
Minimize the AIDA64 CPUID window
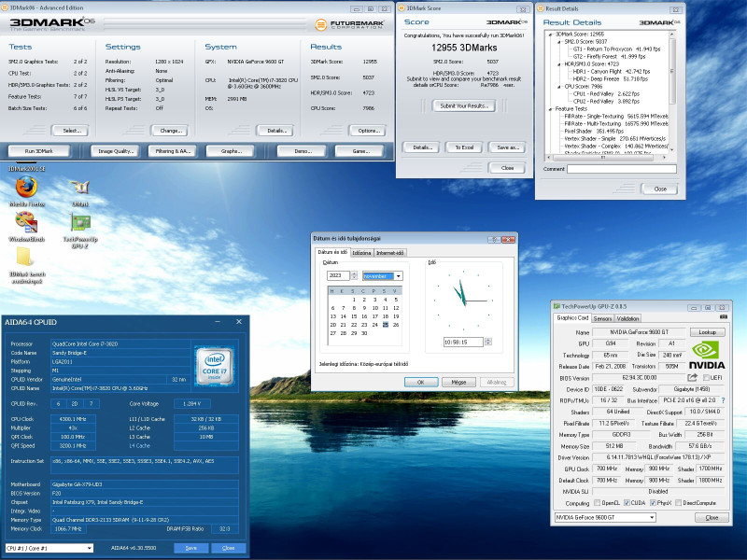coord(218,322)
